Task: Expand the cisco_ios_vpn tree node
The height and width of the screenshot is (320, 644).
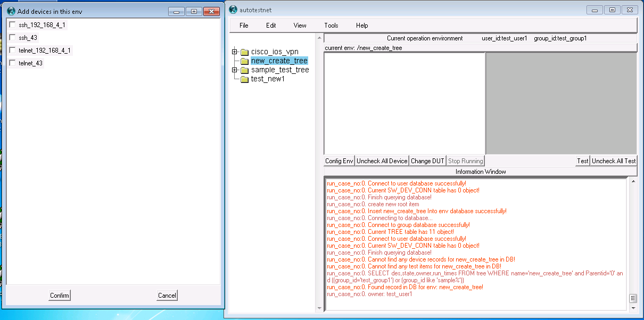Action: click(234, 52)
